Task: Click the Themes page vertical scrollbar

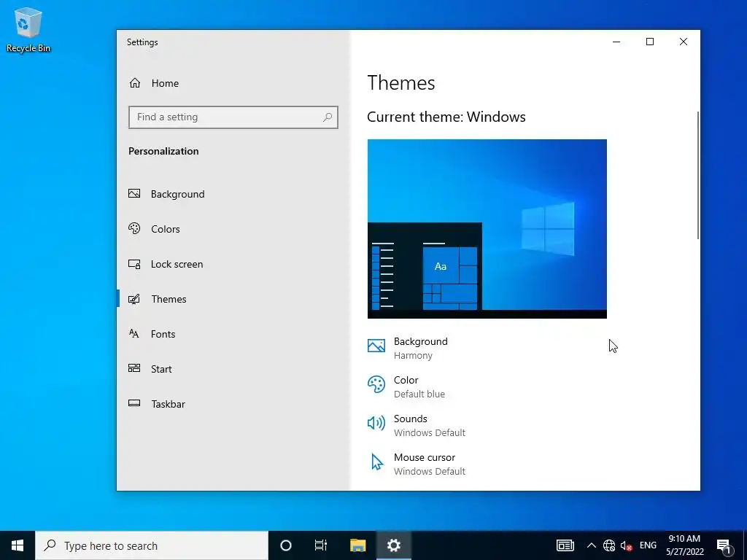Action: (x=697, y=176)
